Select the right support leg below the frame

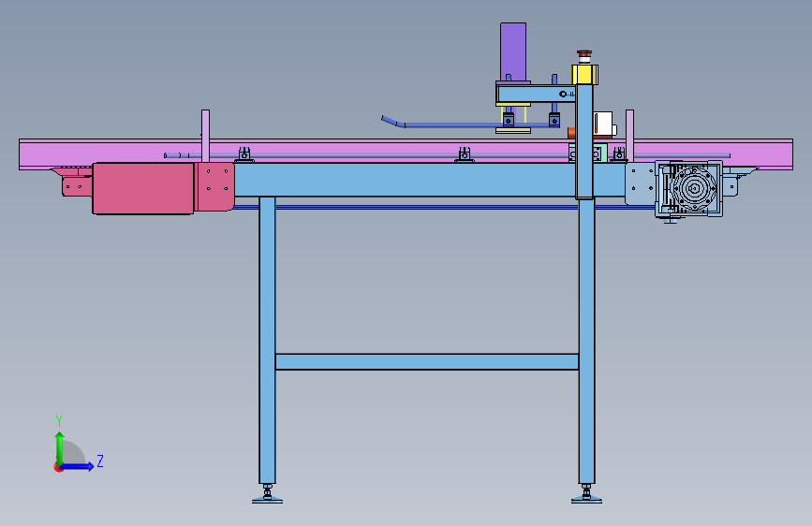(586, 342)
